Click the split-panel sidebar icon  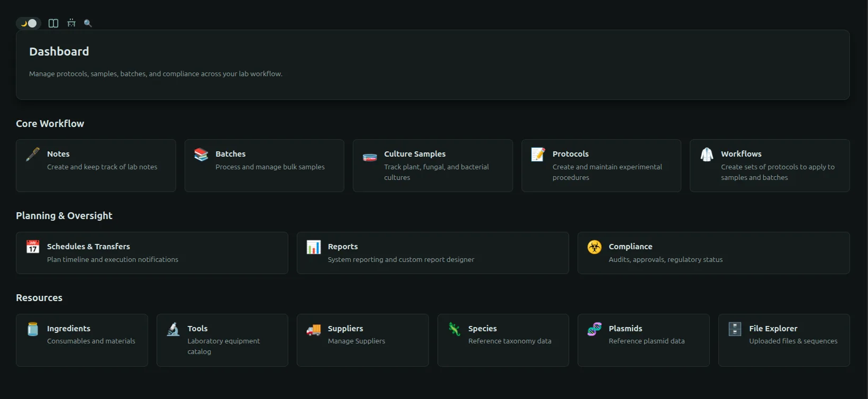click(53, 23)
